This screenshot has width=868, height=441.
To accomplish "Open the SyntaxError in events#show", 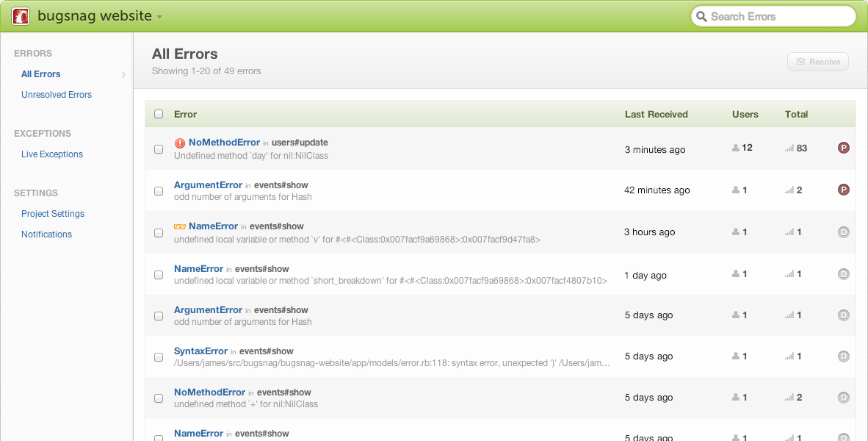I will pyautogui.click(x=201, y=351).
